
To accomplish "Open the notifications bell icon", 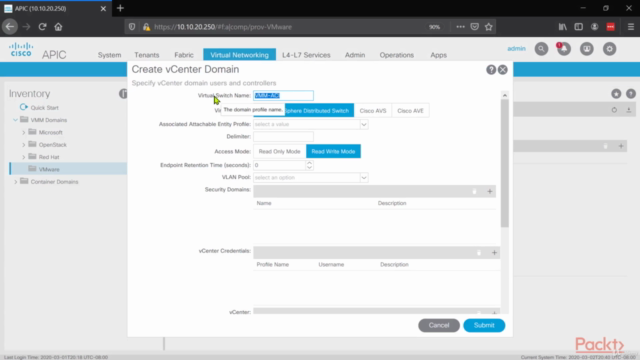I will 564,49.
